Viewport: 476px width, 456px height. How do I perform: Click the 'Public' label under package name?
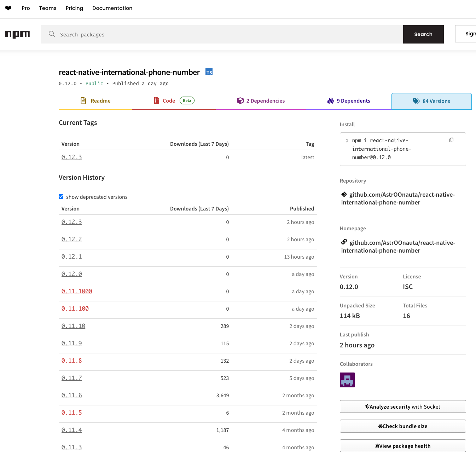[x=94, y=83]
